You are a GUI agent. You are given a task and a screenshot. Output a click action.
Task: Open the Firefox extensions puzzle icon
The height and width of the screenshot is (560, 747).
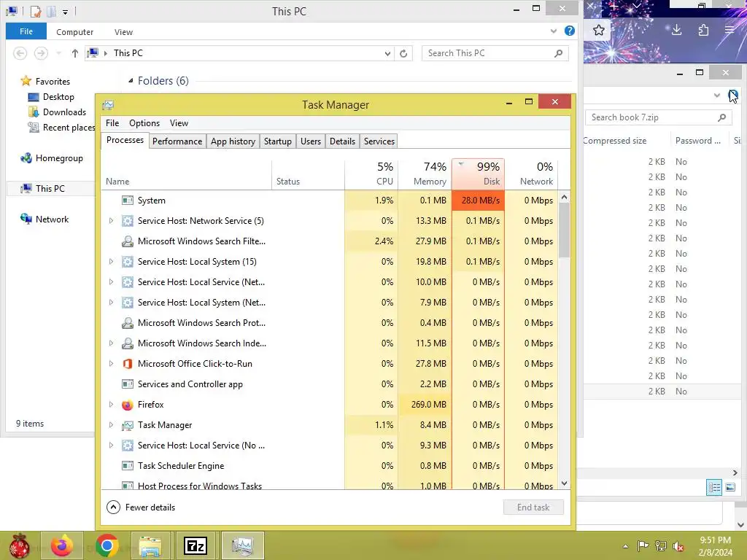[704, 31]
